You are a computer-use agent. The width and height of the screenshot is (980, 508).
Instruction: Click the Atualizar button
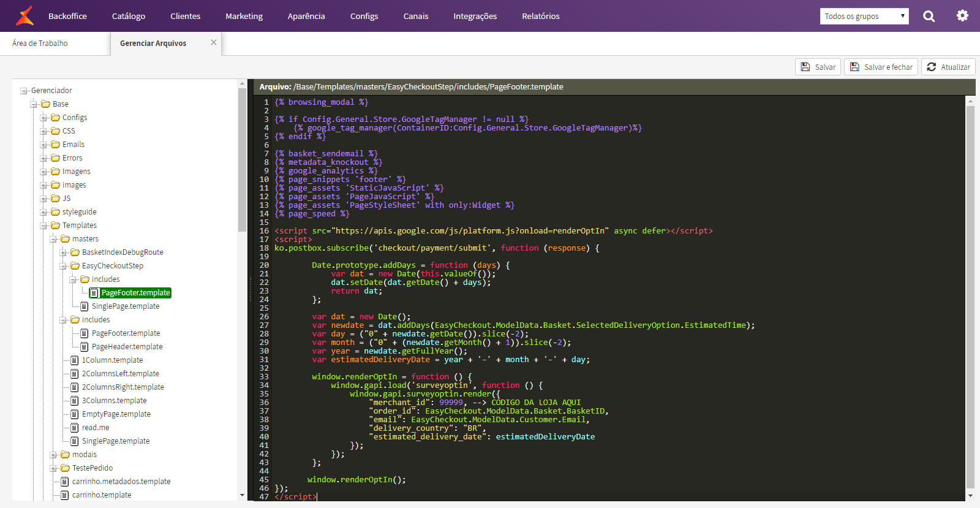[948, 67]
